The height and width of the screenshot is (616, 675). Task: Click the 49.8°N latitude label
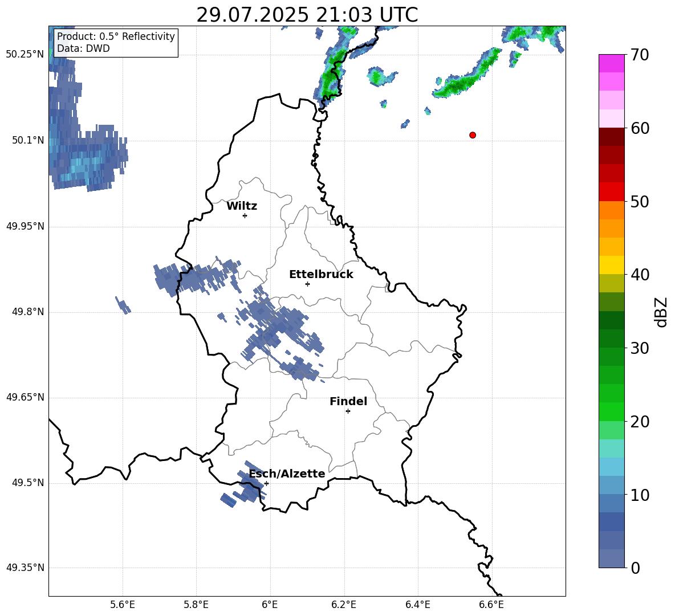coord(28,312)
